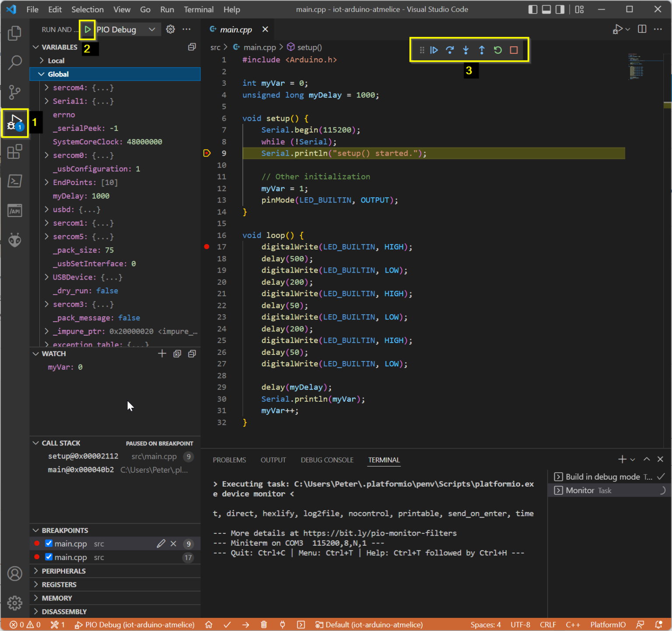Open the Run menu

(x=167, y=9)
